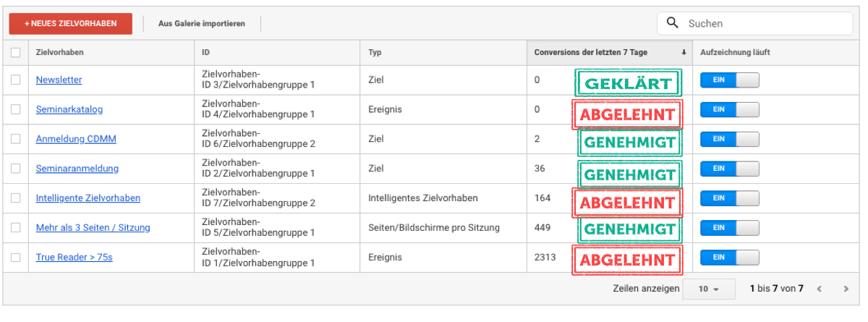Select the Newsletter row checkbox

coord(16,80)
